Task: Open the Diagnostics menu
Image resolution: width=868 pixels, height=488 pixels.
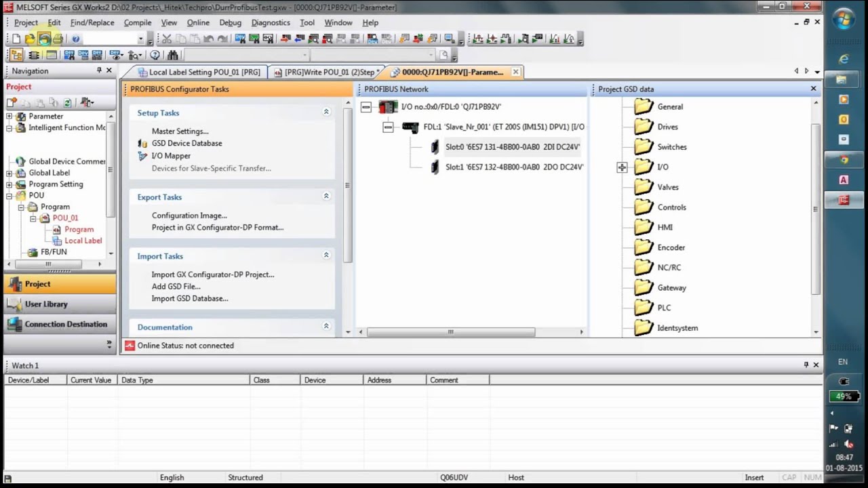Action: click(271, 22)
